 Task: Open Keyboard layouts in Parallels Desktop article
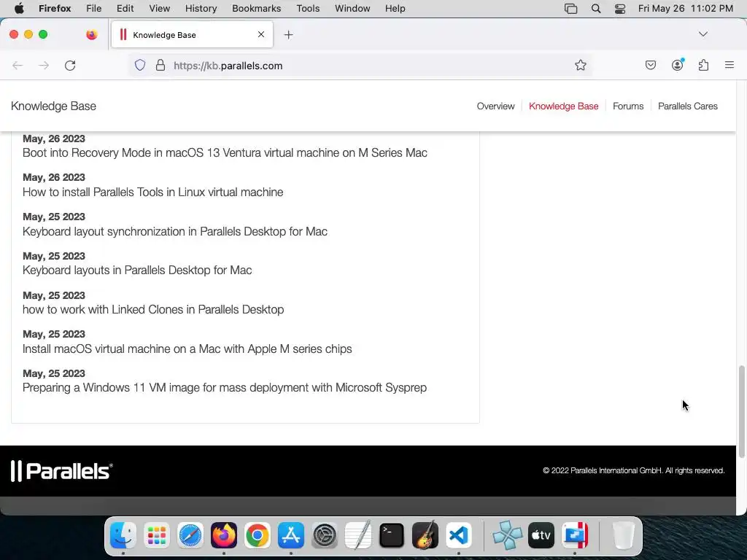pos(137,270)
